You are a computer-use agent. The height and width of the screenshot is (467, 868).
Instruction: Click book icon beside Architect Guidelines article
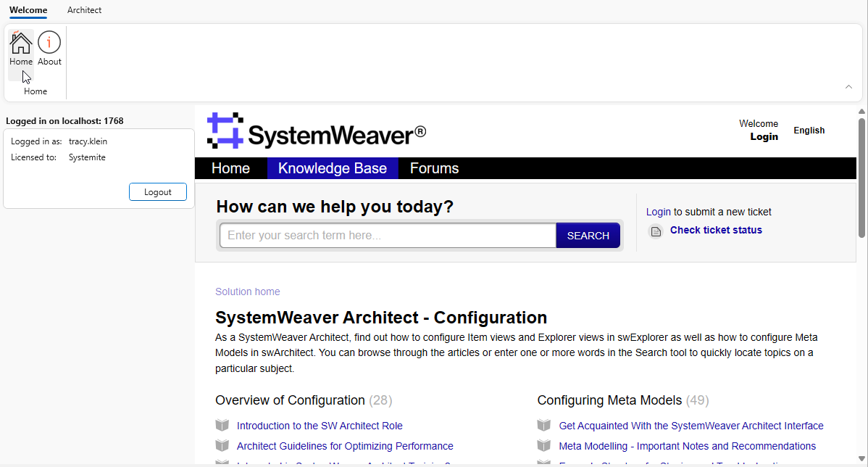[x=222, y=445]
